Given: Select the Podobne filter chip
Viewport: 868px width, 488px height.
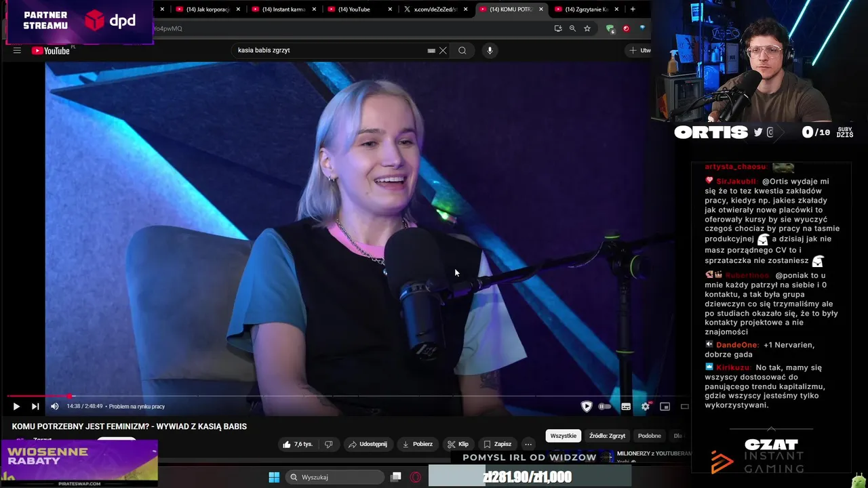Looking at the screenshot, I should (650, 436).
